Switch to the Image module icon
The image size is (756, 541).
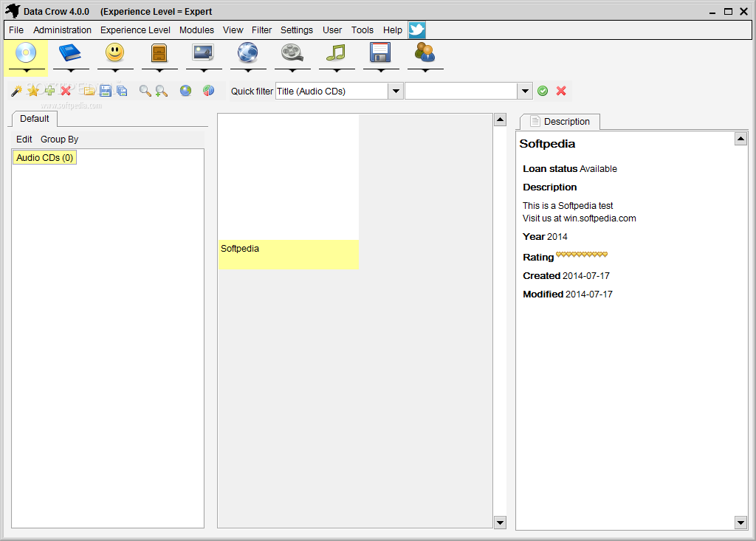203,52
